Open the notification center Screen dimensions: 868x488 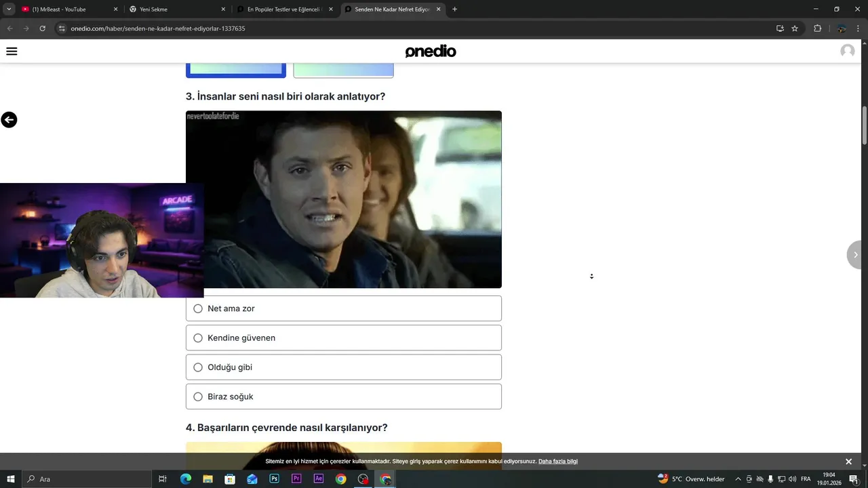coord(854,479)
